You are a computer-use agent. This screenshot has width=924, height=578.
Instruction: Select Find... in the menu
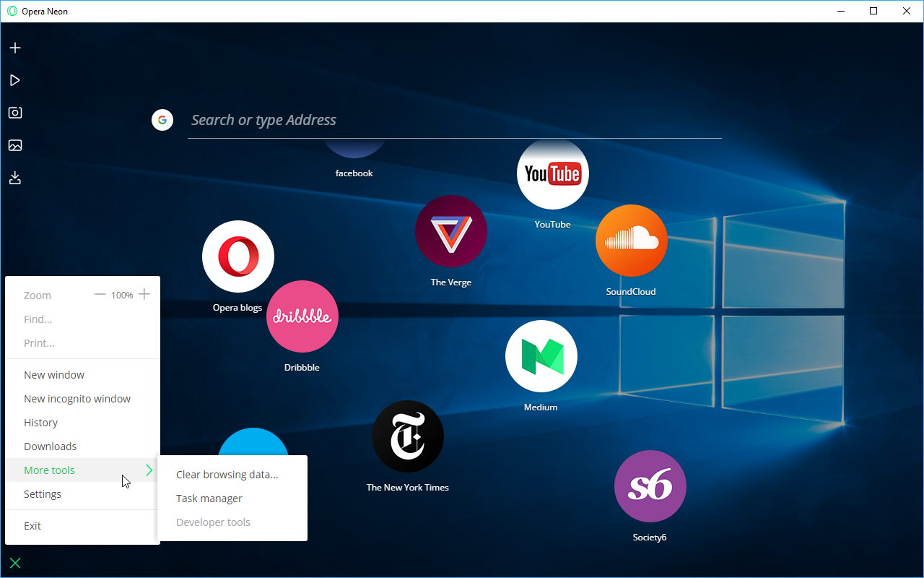tap(82, 319)
